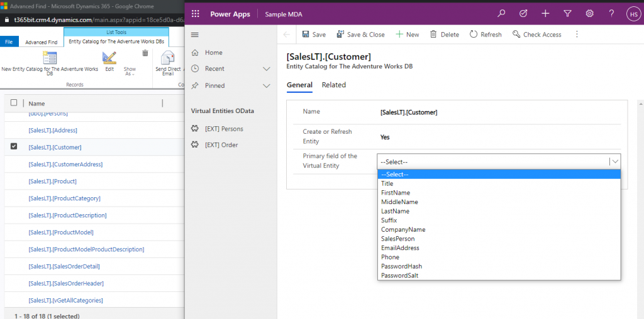Click Check Access command

pyautogui.click(x=537, y=35)
